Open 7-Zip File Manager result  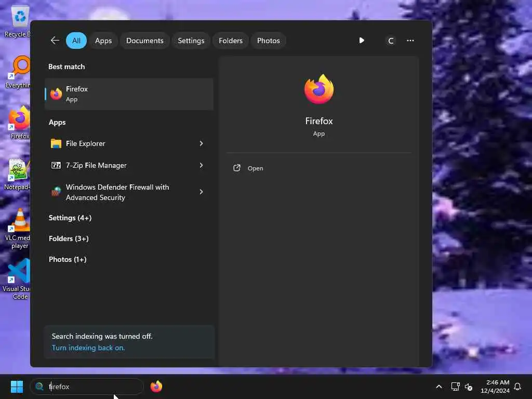pos(129,165)
